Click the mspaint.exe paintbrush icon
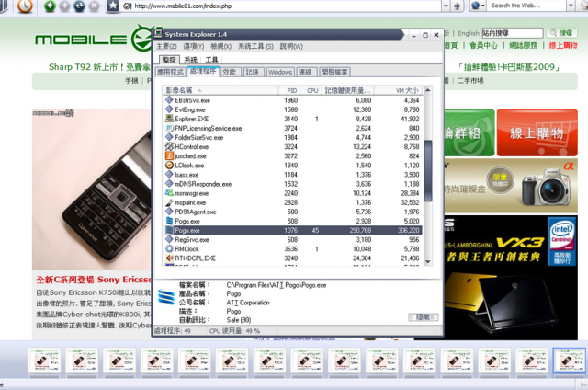 tap(169, 202)
